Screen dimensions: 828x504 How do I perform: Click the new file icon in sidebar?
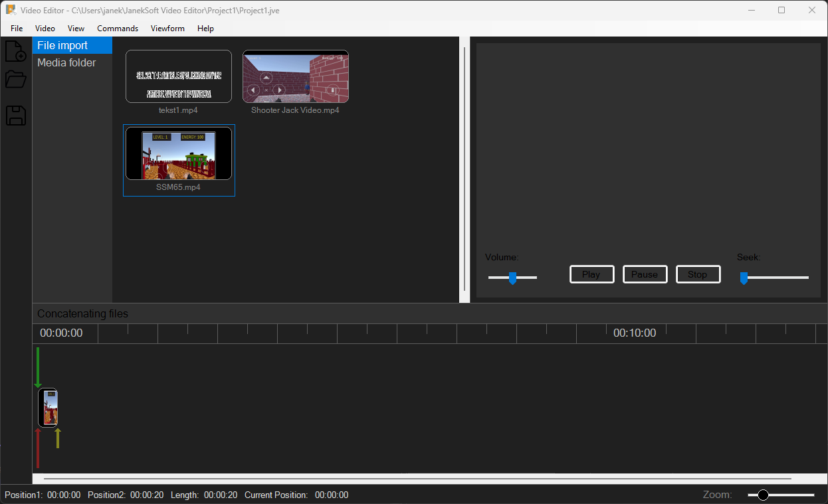coord(15,51)
